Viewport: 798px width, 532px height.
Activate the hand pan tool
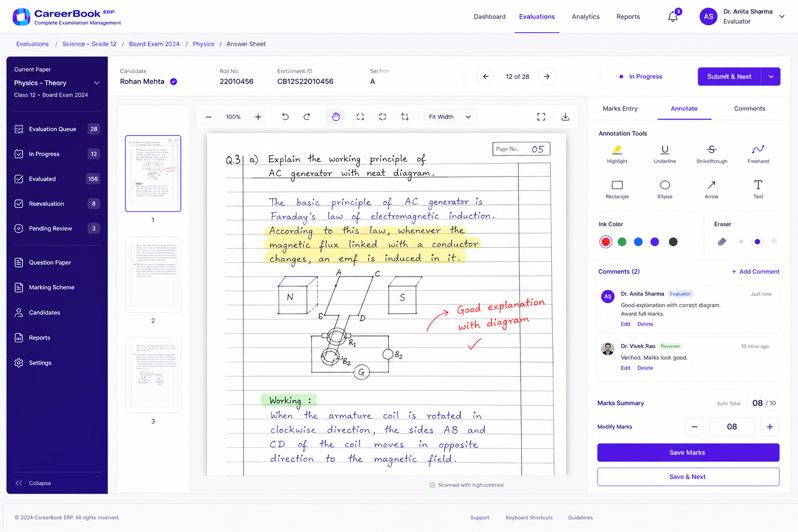coord(336,117)
